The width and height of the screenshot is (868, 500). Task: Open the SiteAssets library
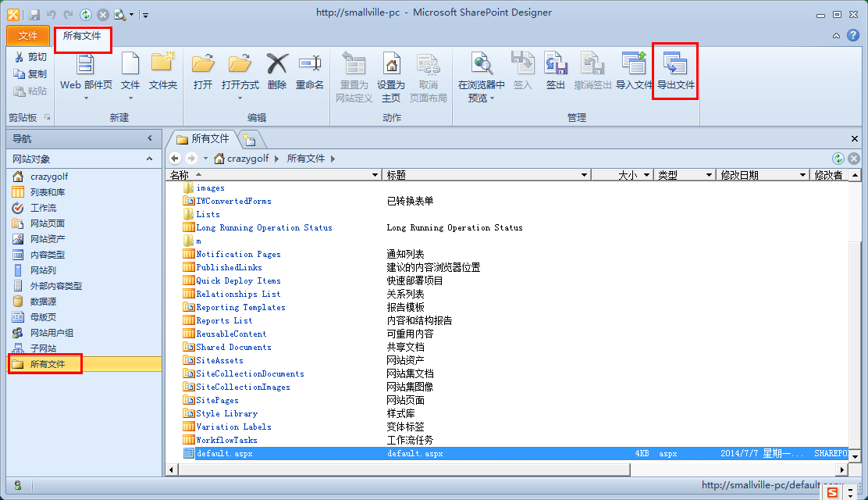pos(219,360)
